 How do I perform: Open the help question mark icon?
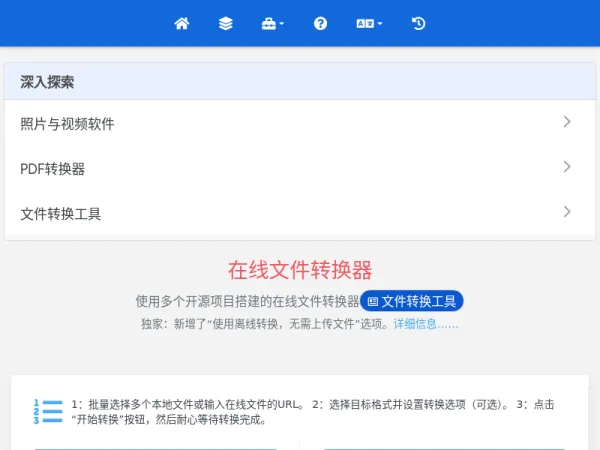point(320,24)
